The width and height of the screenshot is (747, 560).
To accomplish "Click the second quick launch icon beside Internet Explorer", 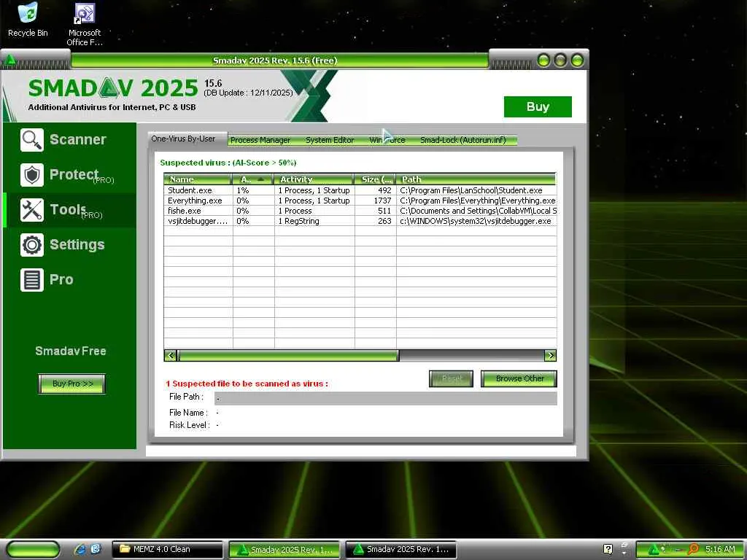I will coord(96,549).
